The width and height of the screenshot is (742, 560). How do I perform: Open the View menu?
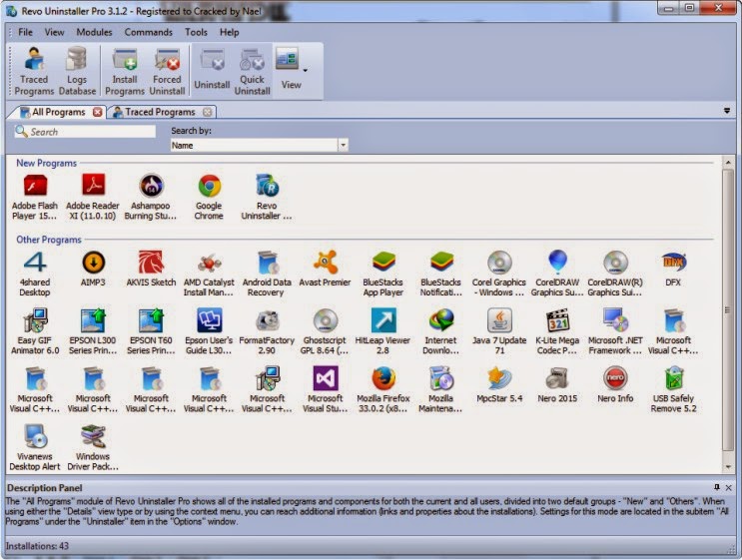tap(54, 32)
